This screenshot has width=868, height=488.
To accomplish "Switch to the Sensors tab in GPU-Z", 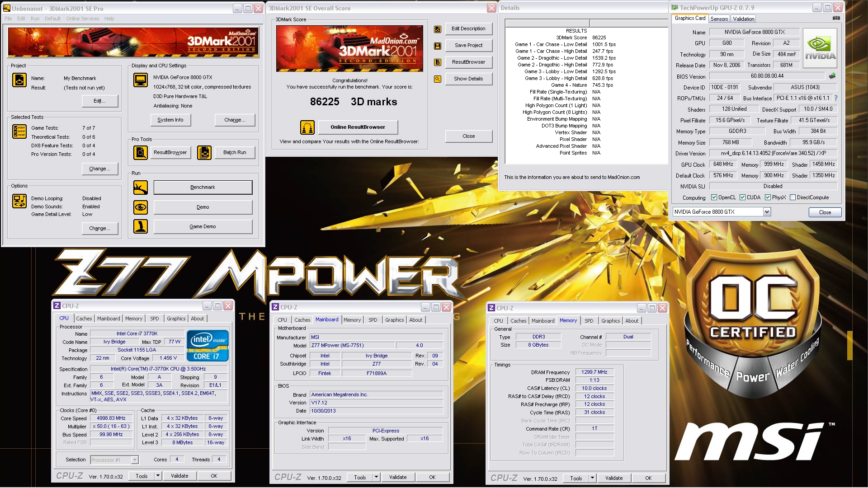I will (x=719, y=19).
